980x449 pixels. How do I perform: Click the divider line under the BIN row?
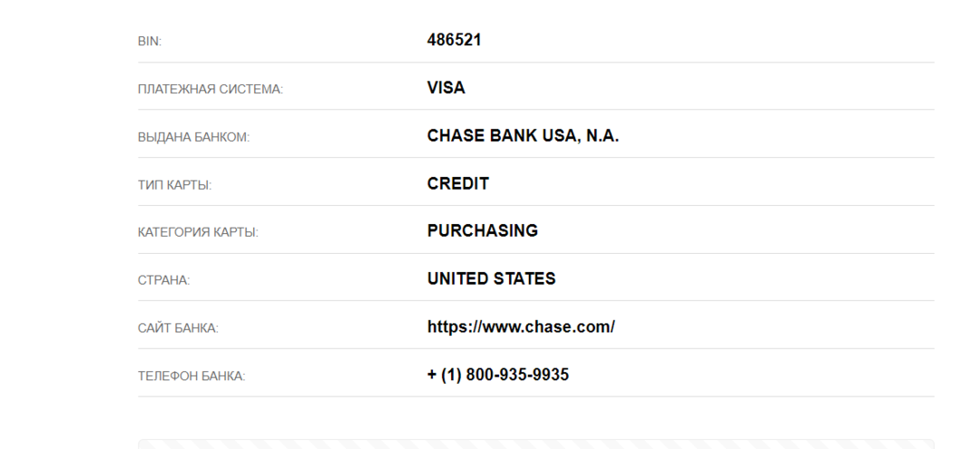point(535,62)
